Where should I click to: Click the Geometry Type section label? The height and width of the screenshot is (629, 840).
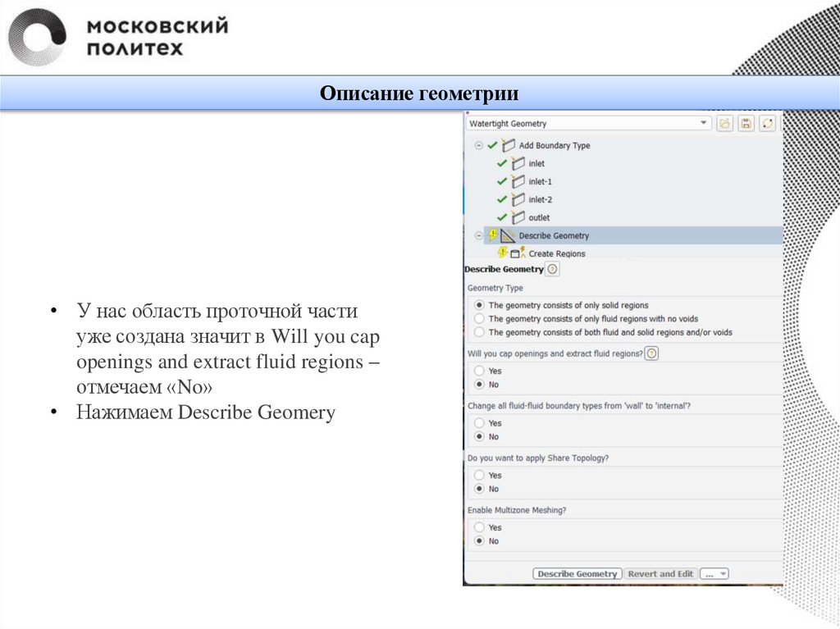click(495, 288)
